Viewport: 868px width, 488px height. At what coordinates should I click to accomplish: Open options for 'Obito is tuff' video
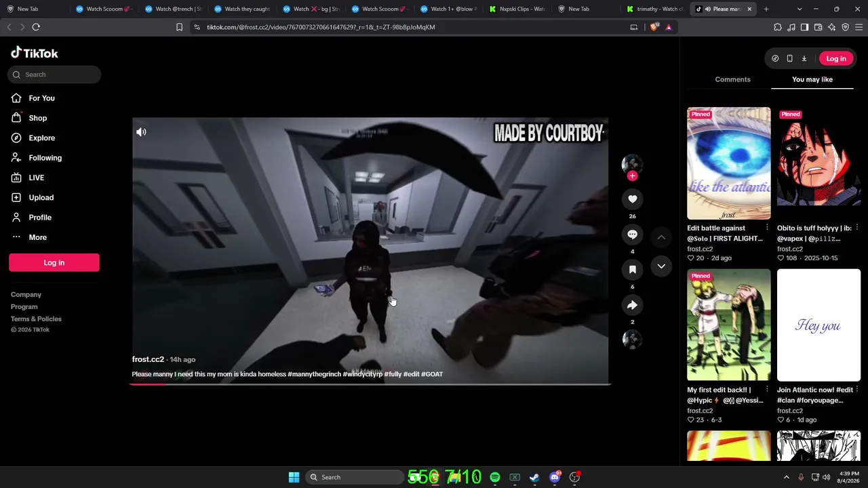pyautogui.click(x=857, y=228)
